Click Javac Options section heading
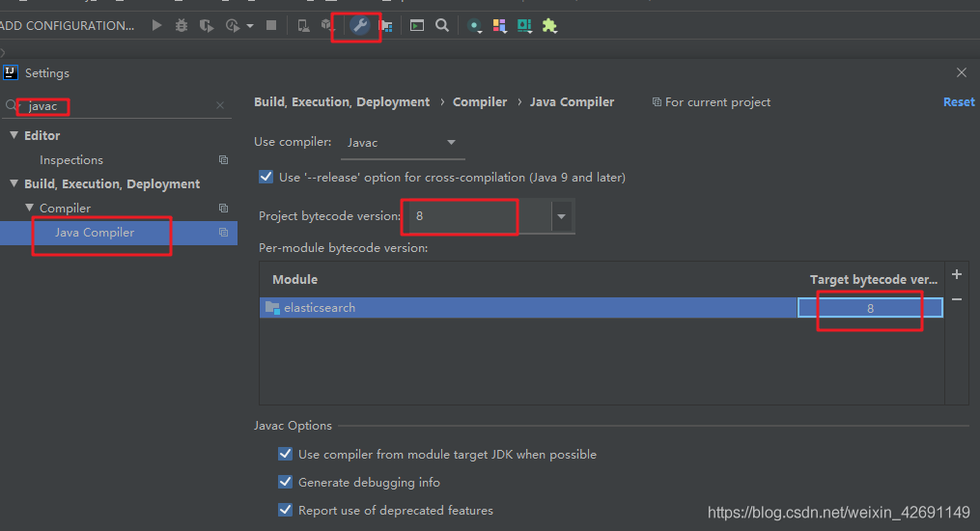This screenshot has width=980, height=531. pos(293,426)
